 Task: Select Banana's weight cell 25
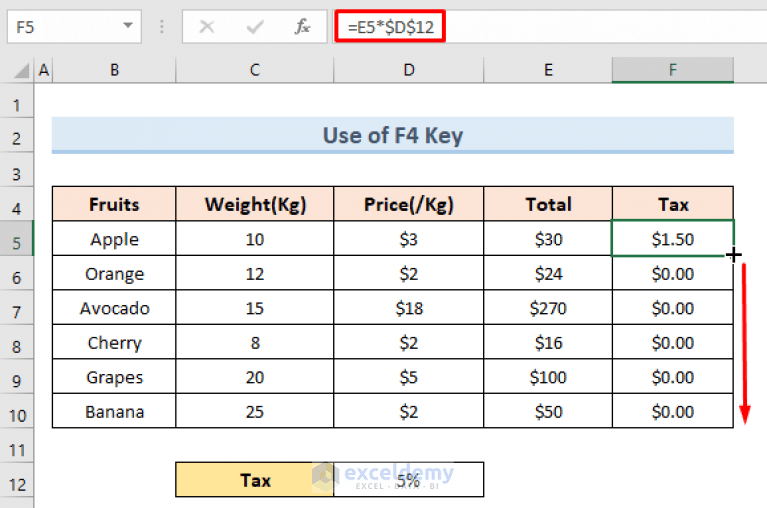254,411
